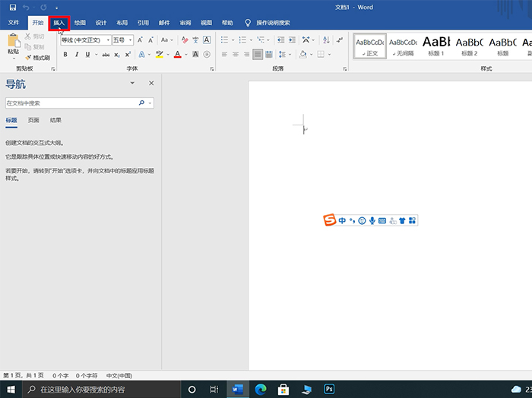
Task: Apply the red font color swatch button
Action: pyautogui.click(x=177, y=54)
